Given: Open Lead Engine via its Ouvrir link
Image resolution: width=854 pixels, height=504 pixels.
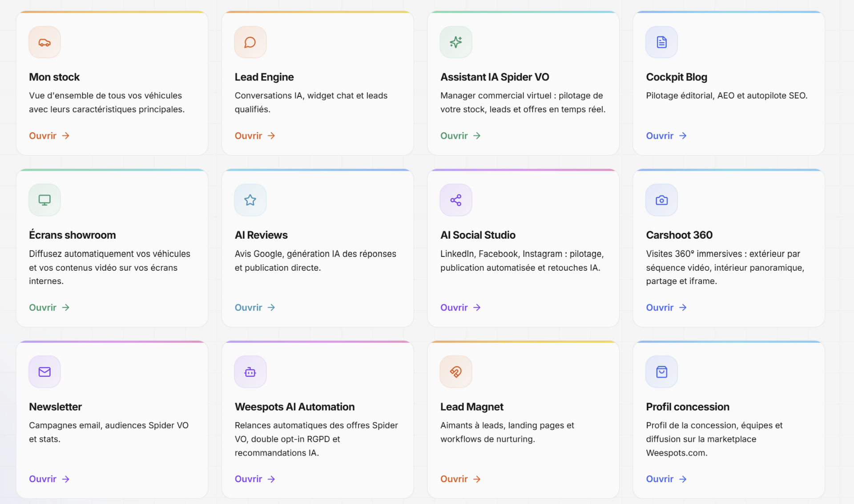Looking at the screenshot, I should pyautogui.click(x=255, y=136).
